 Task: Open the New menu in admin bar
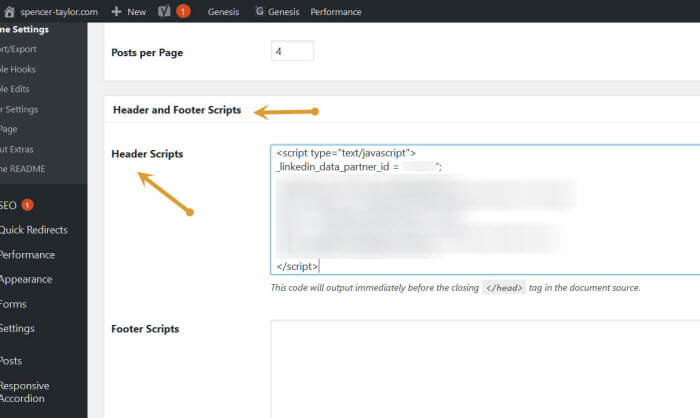pos(136,12)
